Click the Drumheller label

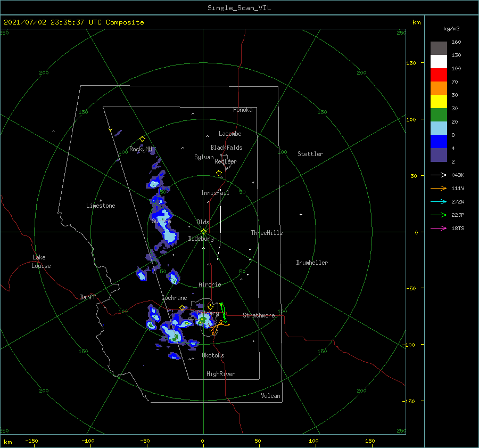point(312,263)
